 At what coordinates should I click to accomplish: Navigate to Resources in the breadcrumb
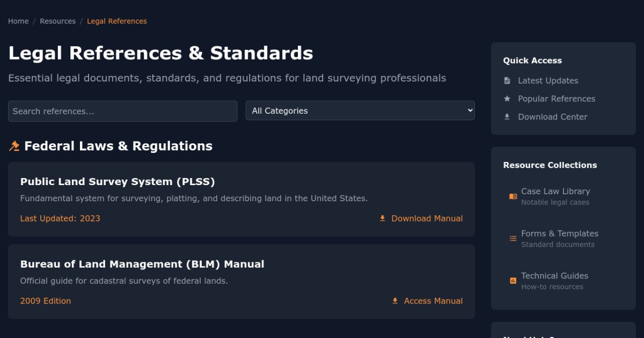57,21
